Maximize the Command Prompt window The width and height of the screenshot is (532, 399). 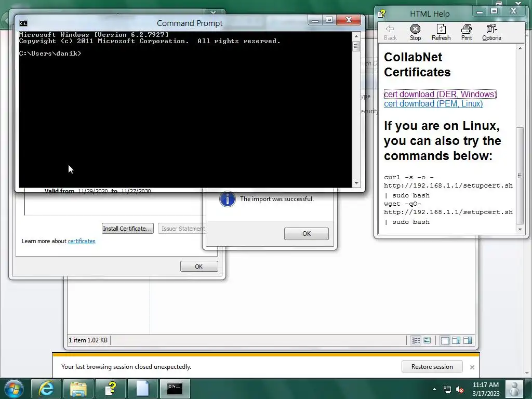(x=329, y=20)
